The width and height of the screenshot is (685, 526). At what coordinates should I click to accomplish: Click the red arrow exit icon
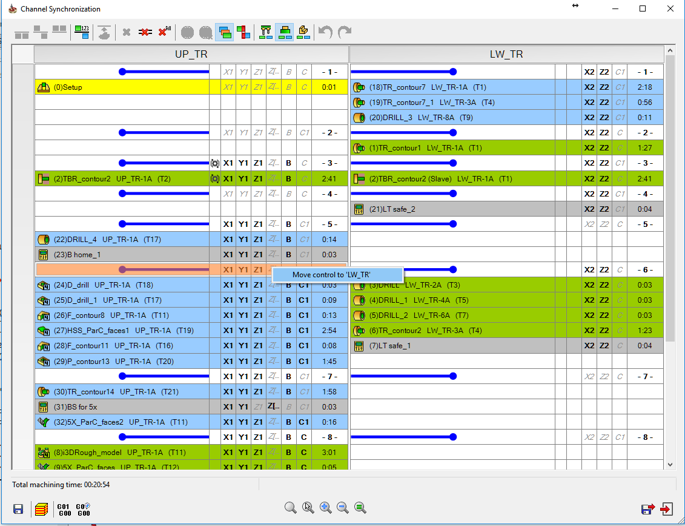click(667, 509)
